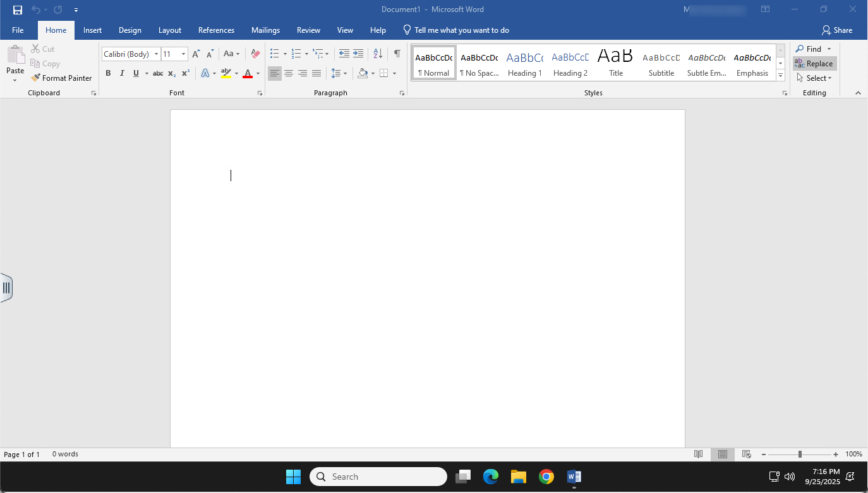
Task: Click the Clear All Formatting eraser icon
Action: [x=255, y=54]
